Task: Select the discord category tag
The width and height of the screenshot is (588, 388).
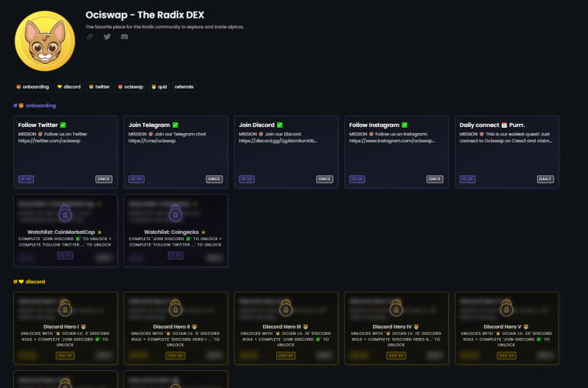Action: coord(68,87)
